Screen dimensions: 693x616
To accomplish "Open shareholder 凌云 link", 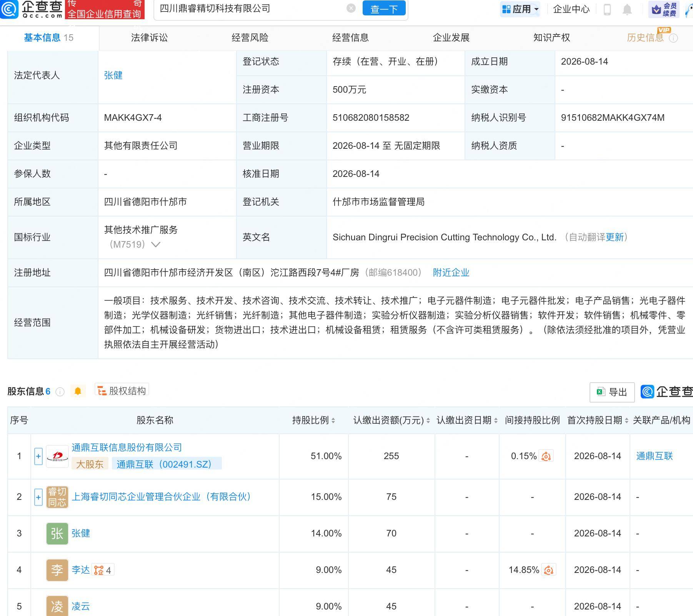I will (81, 606).
